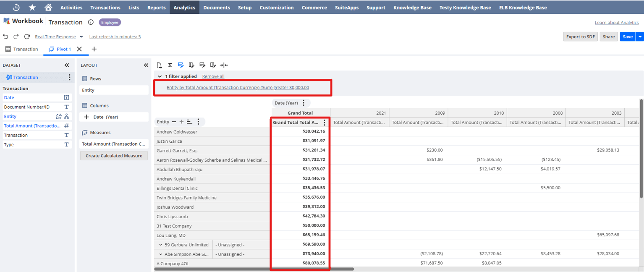Screen dimensions: 644x272
Task: Click the horizontal scrollbar under pivot table
Action: 254,269
